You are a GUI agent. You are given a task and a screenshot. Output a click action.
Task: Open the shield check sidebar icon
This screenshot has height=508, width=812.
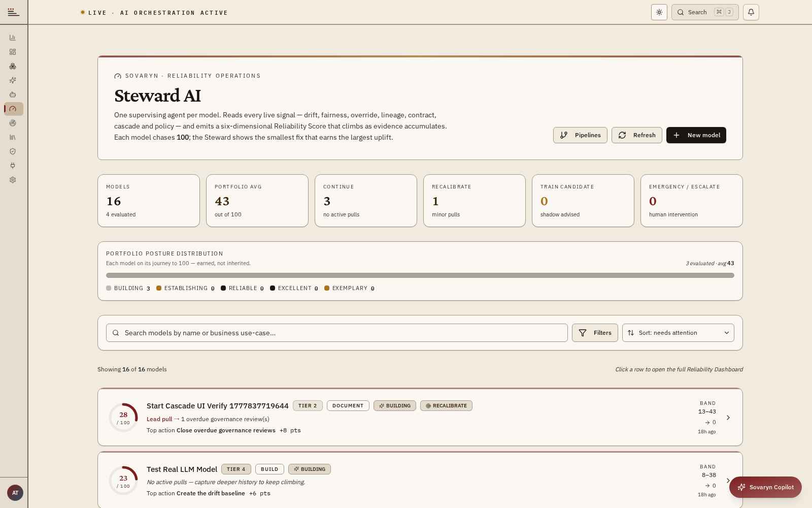[13, 151]
